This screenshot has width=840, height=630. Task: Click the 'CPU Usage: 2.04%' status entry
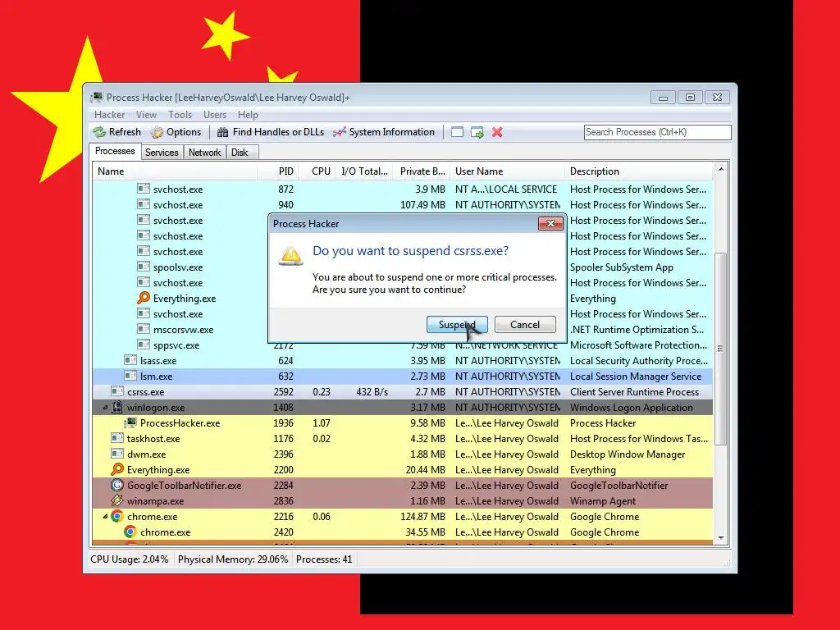click(129, 559)
